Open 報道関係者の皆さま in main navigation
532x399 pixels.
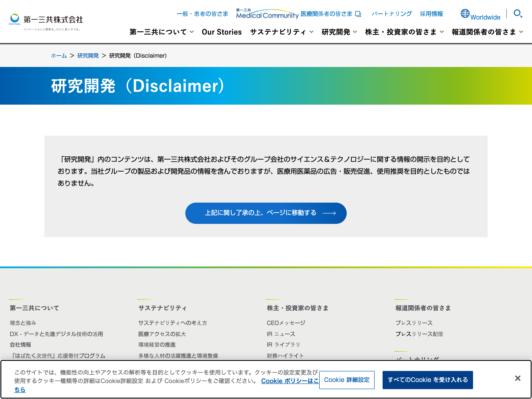(x=484, y=32)
